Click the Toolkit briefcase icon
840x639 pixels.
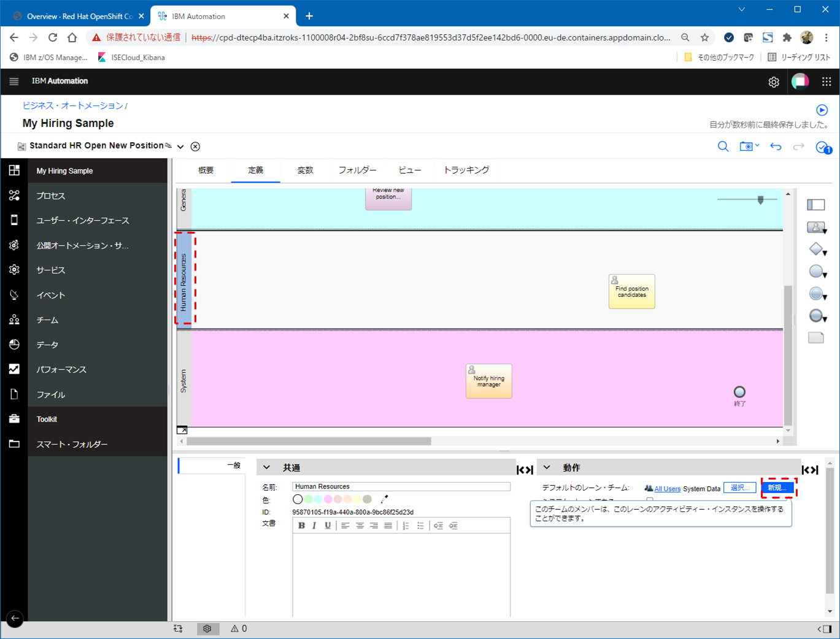14,419
